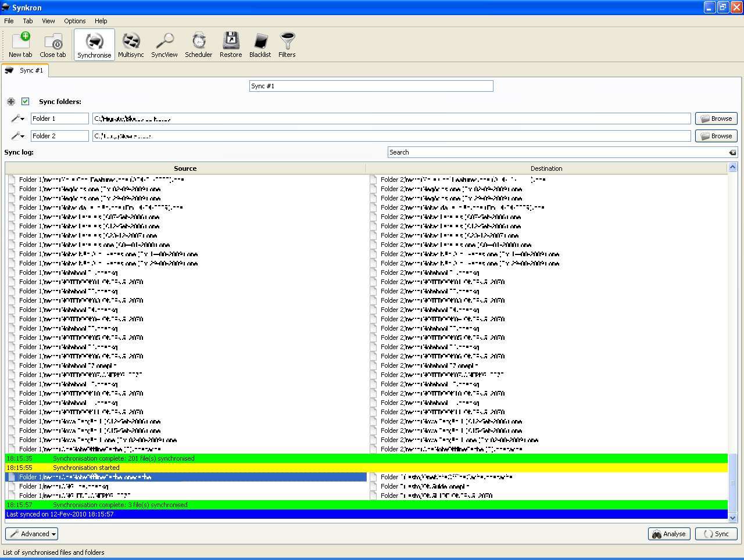The height and width of the screenshot is (560, 744).
Task: Select the highlighted blue Folder 1 row
Action: [x=186, y=477]
